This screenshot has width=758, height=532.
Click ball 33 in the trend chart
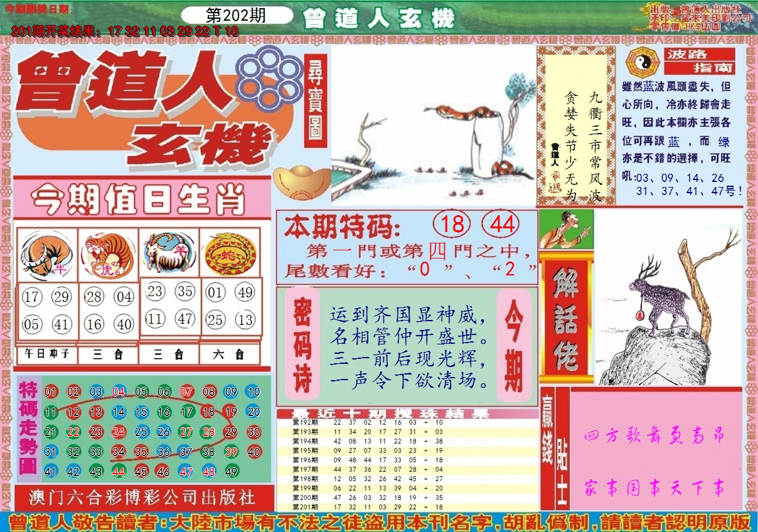(96, 452)
